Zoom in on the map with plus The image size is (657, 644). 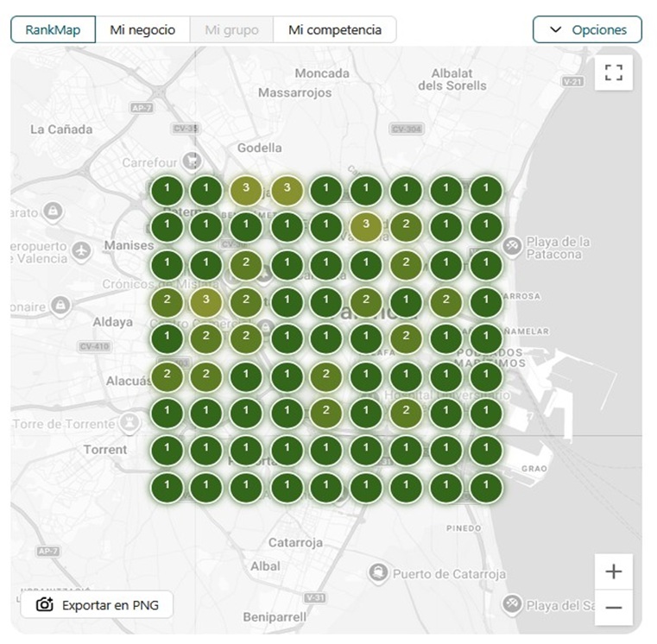pos(614,571)
